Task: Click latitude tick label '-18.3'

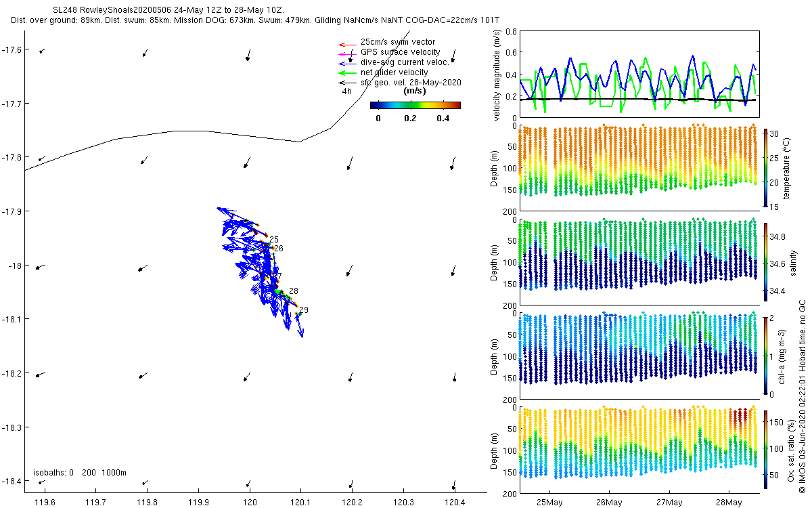Action: [13, 427]
